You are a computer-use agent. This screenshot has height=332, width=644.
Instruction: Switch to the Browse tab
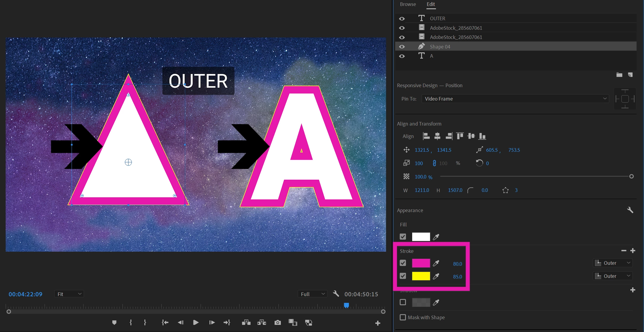pyautogui.click(x=408, y=4)
